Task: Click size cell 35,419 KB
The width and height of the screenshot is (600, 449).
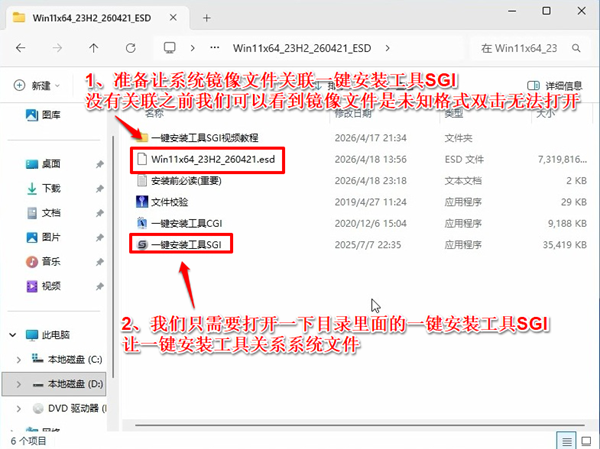Action: [564, 245]
